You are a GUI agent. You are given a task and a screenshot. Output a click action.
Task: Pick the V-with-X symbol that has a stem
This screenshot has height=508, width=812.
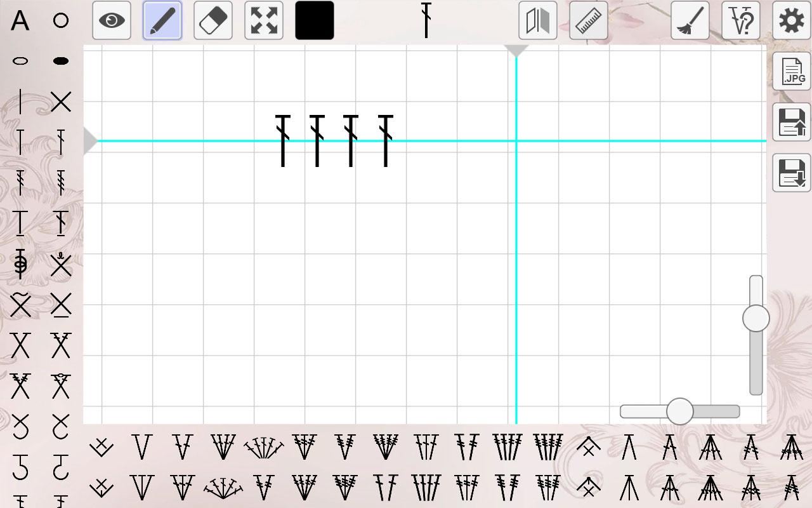[101, 488]
